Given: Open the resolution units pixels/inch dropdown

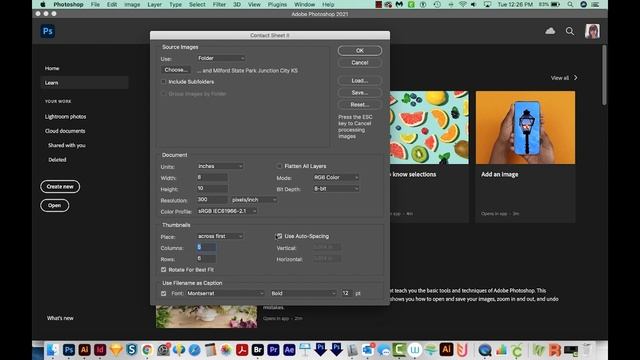Looking at the screenshot, I should (x=254, y=200).
